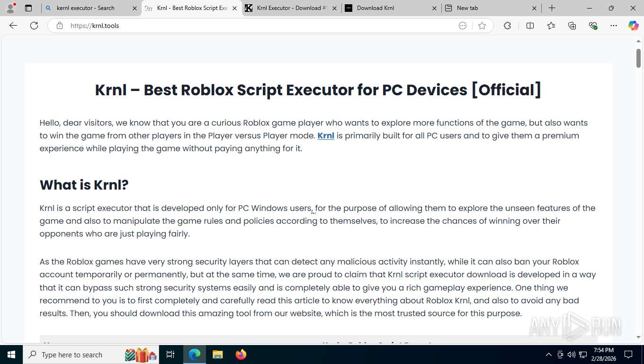This screenshot has height=364, width=644.
Task: View site information lock icon
Action: click(x=60, y=26)
